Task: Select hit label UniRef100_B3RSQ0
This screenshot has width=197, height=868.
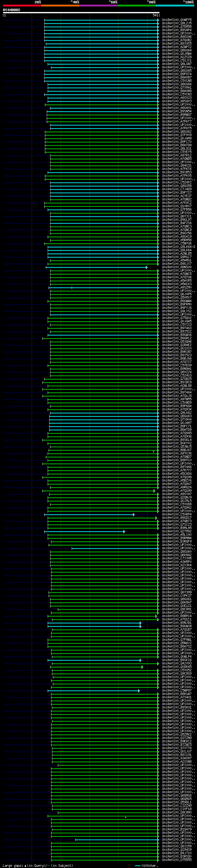Action: pyautogui.click(x=177, y=857)
